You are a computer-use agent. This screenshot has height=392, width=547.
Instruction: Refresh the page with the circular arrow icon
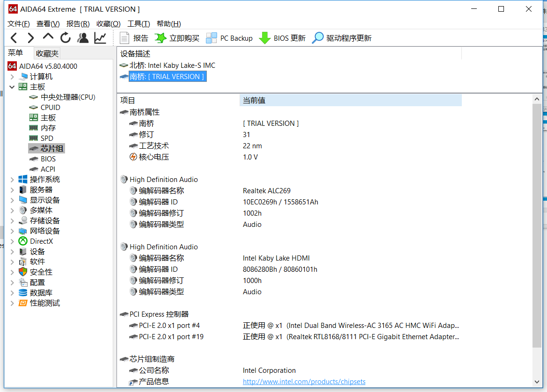[x=66, y=38]
